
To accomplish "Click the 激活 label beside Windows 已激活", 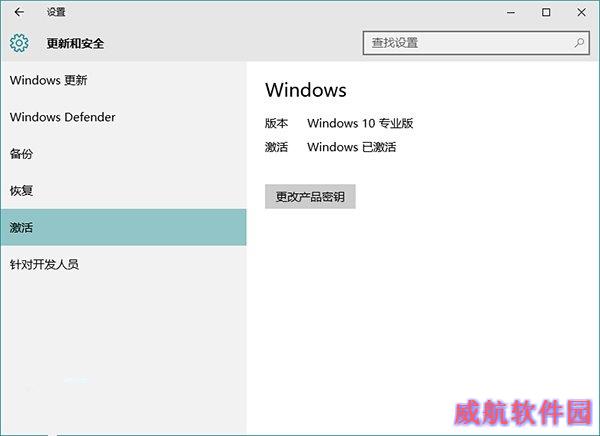I will [x=276, y=147].
